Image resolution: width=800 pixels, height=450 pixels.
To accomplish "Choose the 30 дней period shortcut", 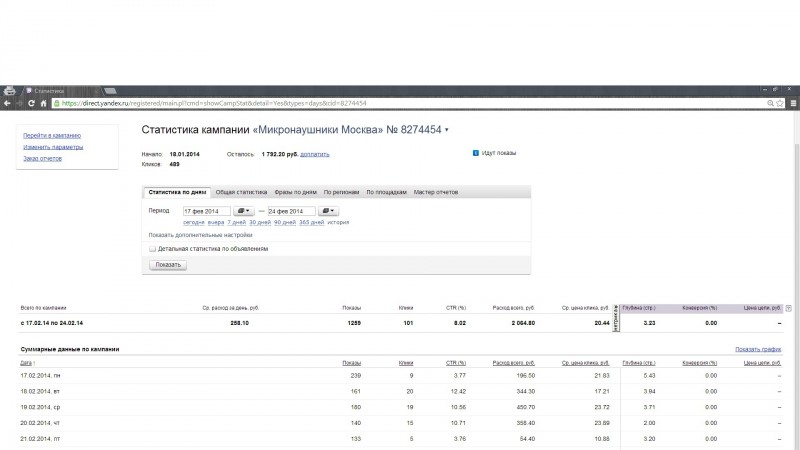I will pyautogui.click(x=260, y=222).
